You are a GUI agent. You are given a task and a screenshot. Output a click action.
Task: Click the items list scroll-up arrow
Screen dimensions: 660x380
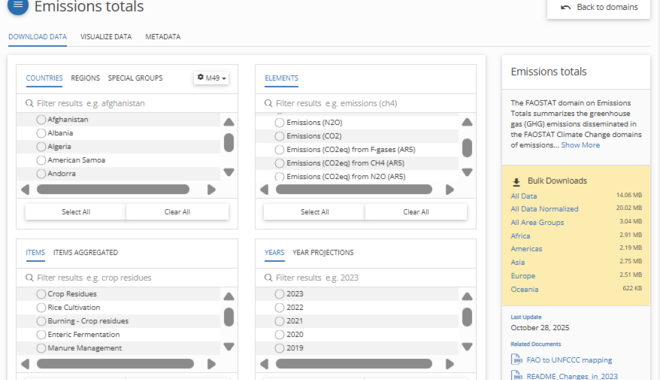(x=229, y=296)
